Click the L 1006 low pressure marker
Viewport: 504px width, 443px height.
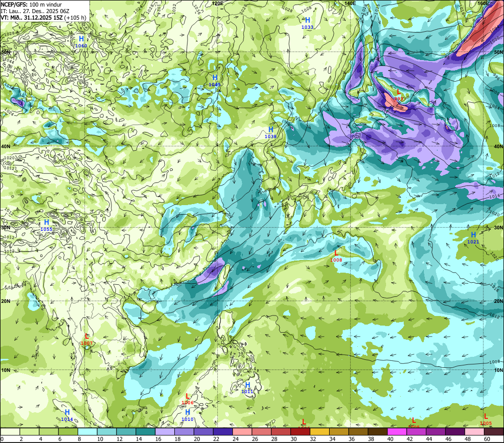(187, 399)
